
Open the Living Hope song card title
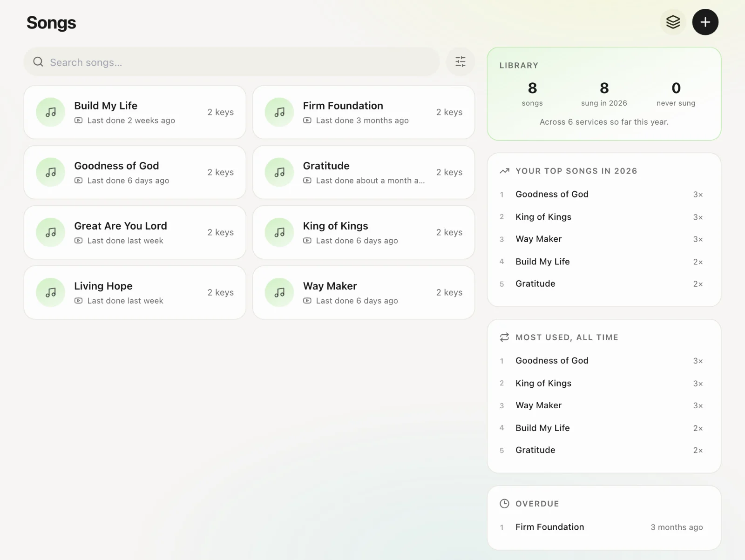103,286
